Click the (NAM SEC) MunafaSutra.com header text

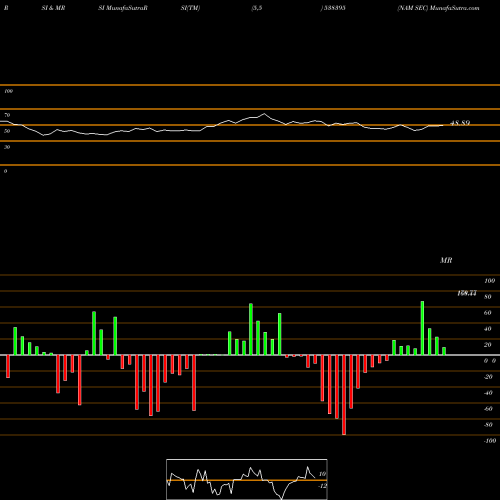coord(438,8)
